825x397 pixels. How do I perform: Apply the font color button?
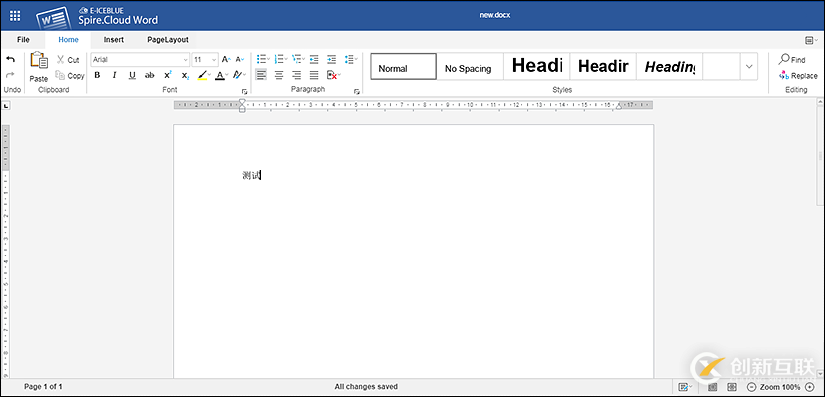[x=219, y=75]
